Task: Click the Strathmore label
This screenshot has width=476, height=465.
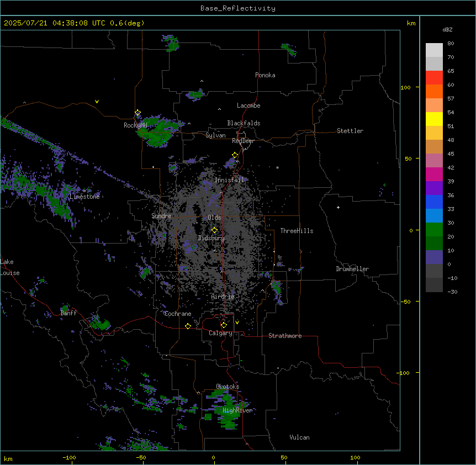Action: tap(285, 336)
